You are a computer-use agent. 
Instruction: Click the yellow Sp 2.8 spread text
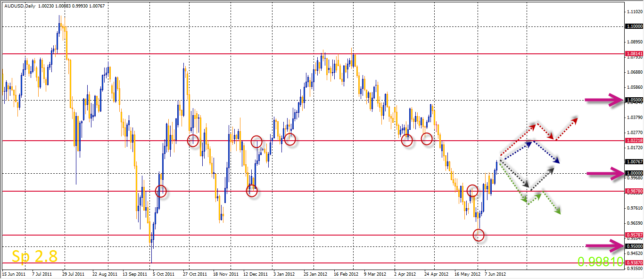[x=35, y=256]
